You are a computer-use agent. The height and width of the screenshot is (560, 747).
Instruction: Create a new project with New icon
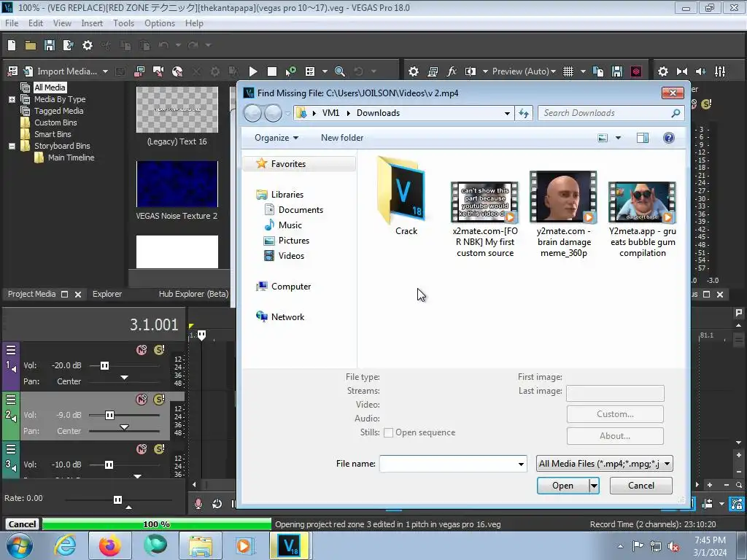12,45
